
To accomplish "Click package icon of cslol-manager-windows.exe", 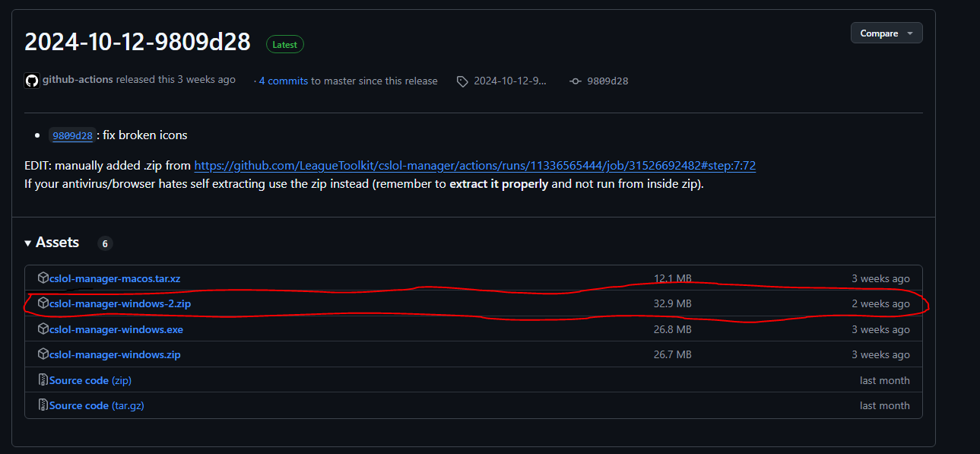I will 43,329.
